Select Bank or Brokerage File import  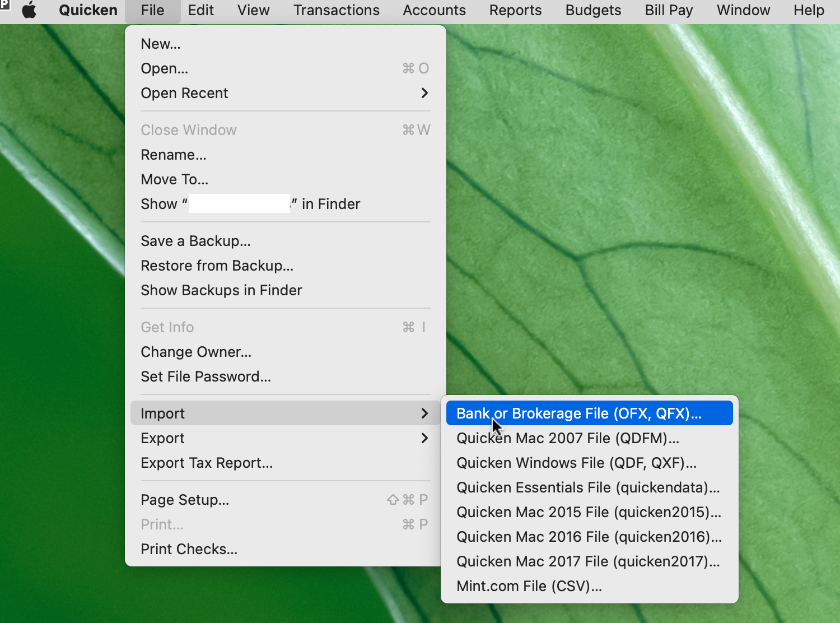[x=578, y=413]
